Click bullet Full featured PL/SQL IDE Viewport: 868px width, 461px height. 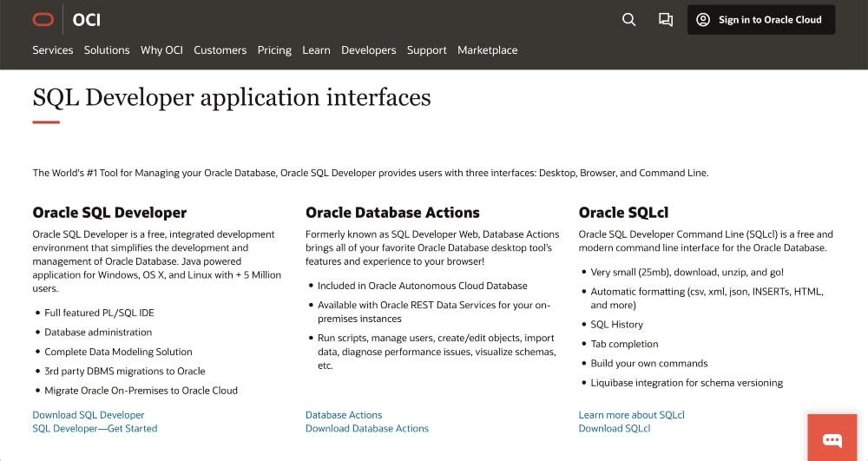[x=99, y=313]
